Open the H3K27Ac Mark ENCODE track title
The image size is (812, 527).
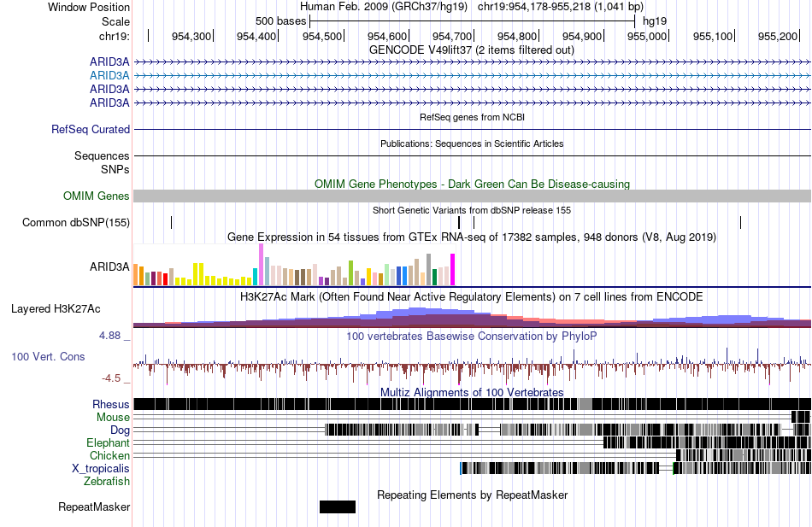472,297
